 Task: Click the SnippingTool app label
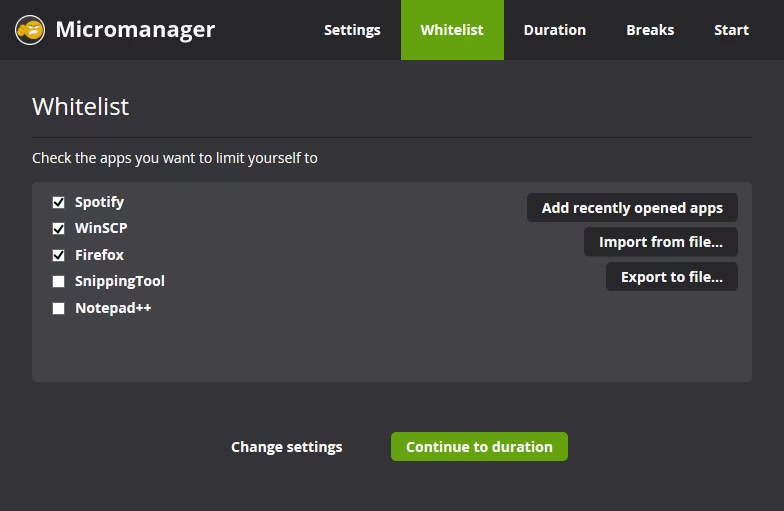tap(119, 282)
